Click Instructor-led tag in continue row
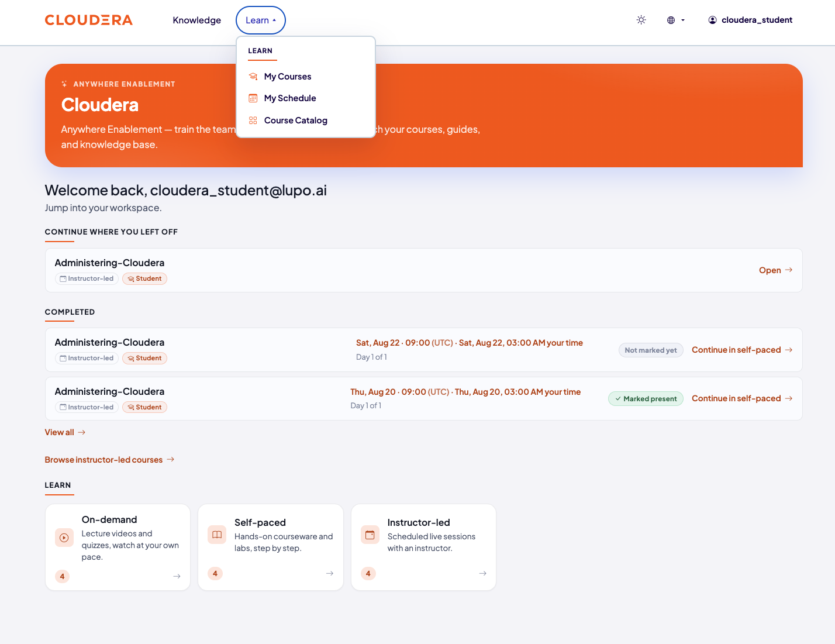Image resolution: width=835 pixels, height=644 pixels. [87, 279]
